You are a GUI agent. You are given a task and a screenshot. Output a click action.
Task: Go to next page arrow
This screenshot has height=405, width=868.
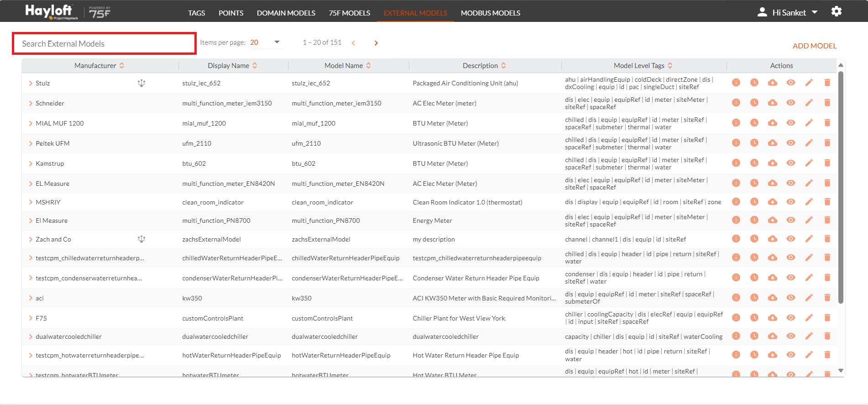click(x=376, y=43)
